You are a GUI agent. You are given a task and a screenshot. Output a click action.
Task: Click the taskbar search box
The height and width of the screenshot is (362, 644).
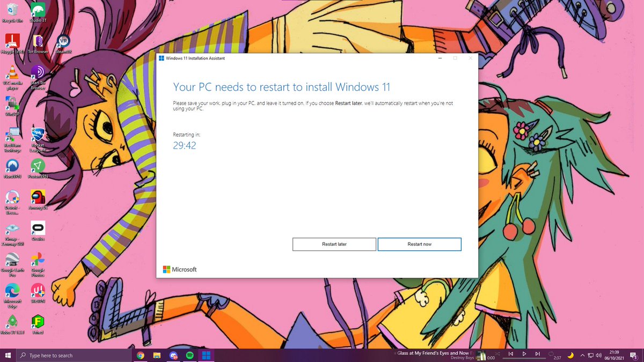pos(74,355)
